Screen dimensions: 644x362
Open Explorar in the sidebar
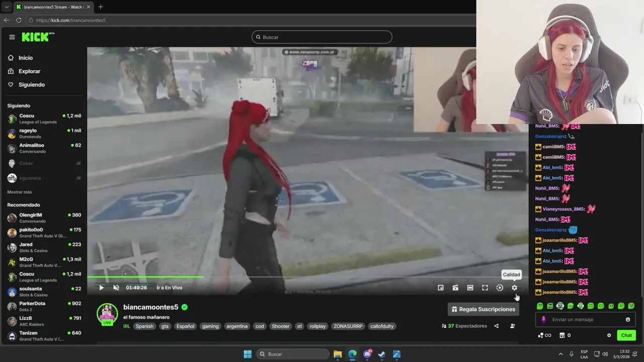pyautogui.click(x=29, y=71)
